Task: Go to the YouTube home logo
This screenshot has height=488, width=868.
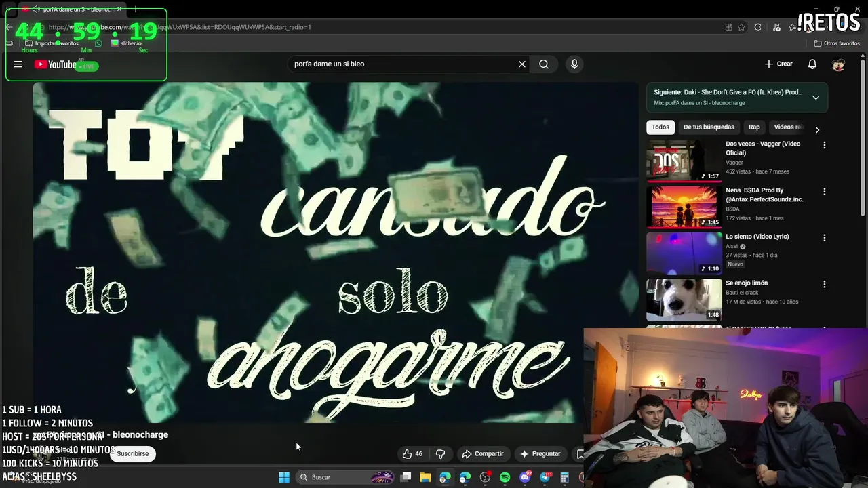Action: click(56, 64)
